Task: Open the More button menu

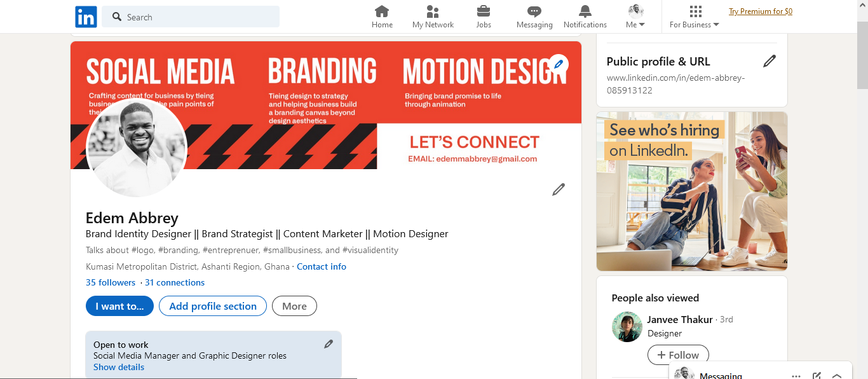Action: tap(294, 306)
